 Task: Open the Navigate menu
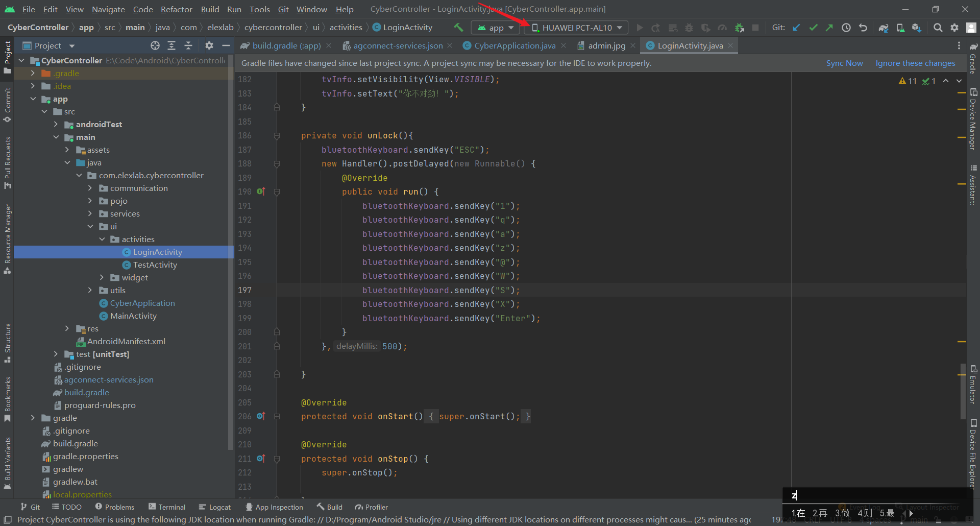(108, 9)
